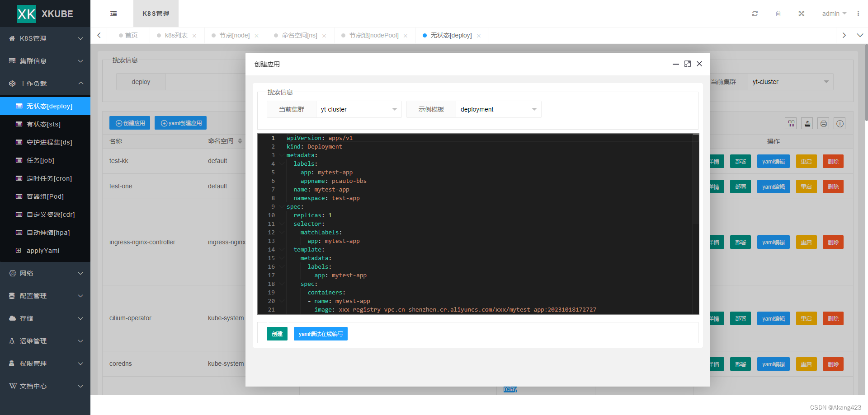Expand the K8S管理 sidebar section

coord(45,38)
